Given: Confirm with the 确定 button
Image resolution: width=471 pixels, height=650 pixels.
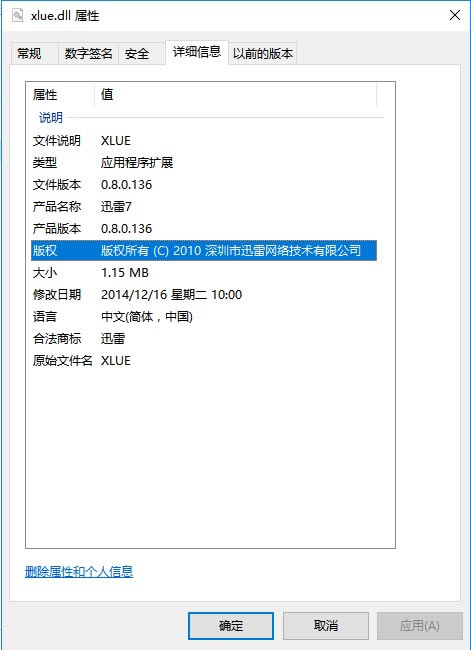Looking at the screenshot, I should pos(231,626).
